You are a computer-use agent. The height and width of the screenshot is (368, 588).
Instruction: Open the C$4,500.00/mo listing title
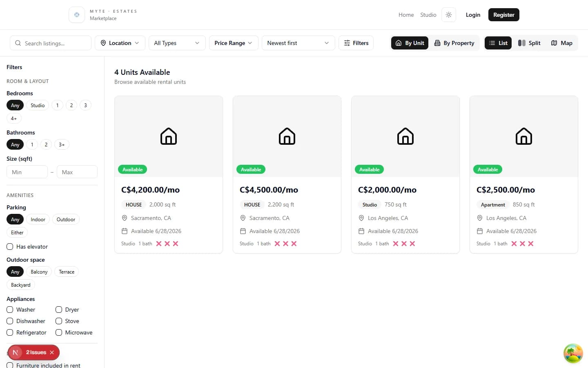pos(269,190)
